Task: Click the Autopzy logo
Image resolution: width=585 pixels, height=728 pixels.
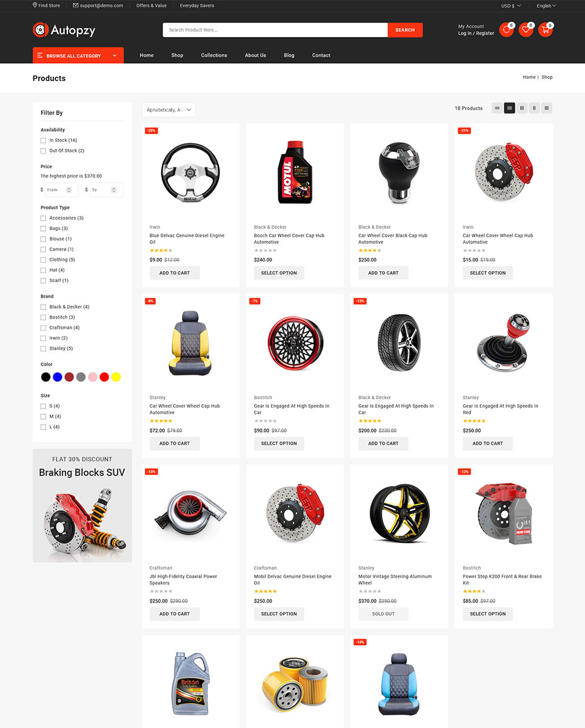Action: (x=64, y=30)
